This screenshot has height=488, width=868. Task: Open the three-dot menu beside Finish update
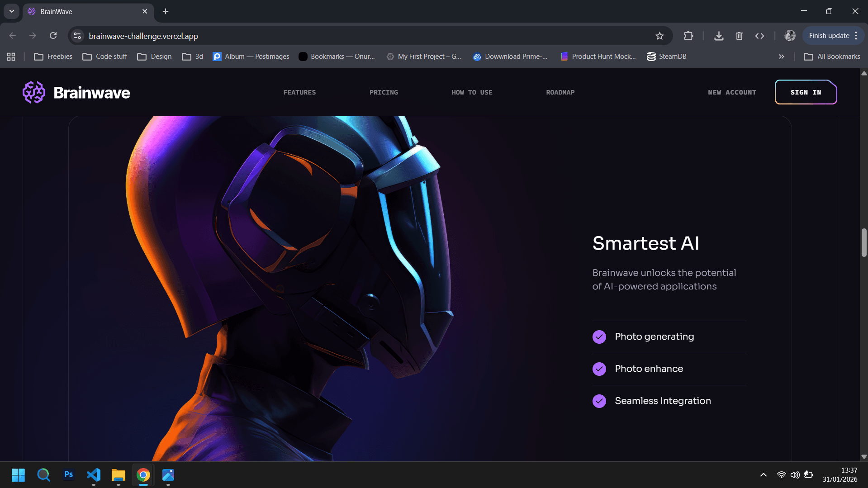[x=856, y=35]
